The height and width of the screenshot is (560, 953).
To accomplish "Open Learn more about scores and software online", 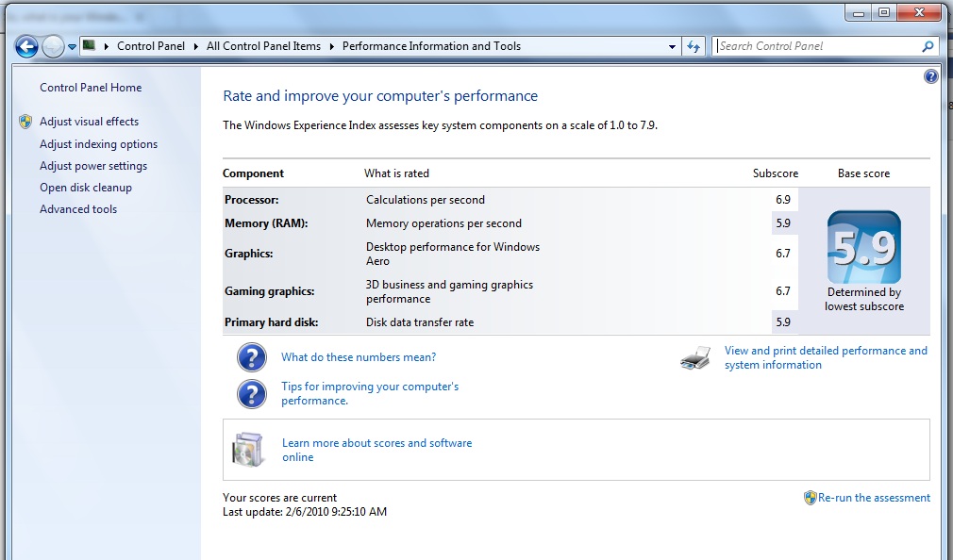I will pos(376,450).
